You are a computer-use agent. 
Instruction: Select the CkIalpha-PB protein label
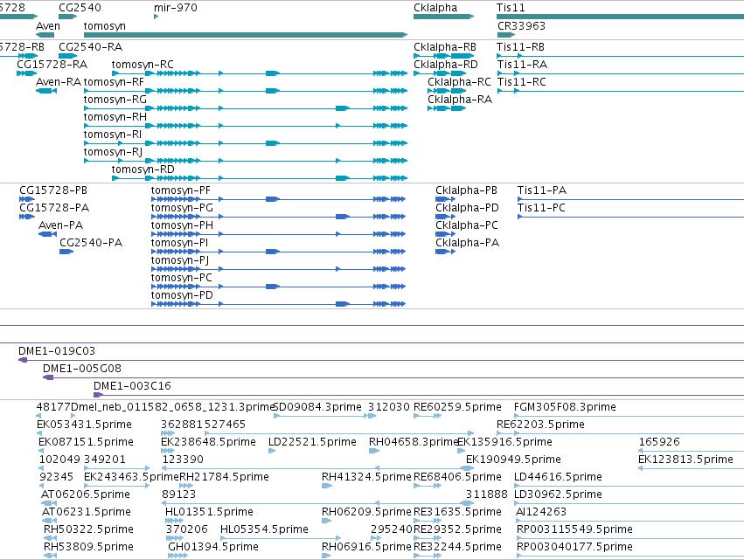pyautogui.click(x=467, y=190)
